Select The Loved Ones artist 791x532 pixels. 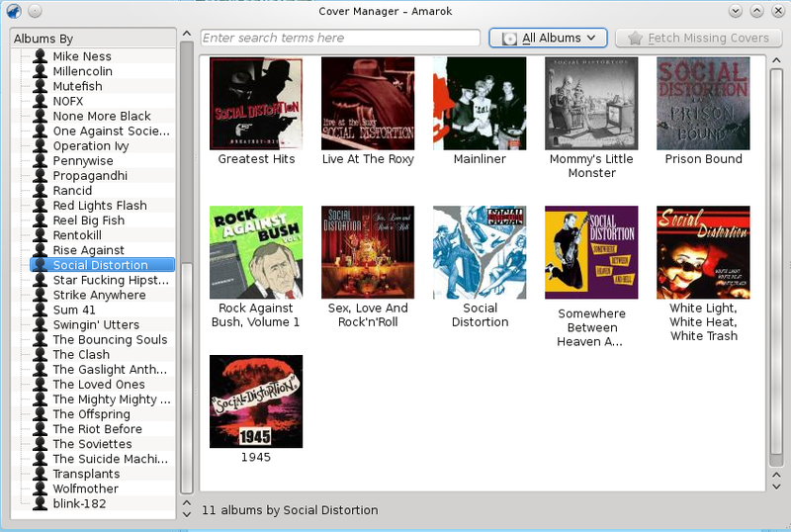103,384
